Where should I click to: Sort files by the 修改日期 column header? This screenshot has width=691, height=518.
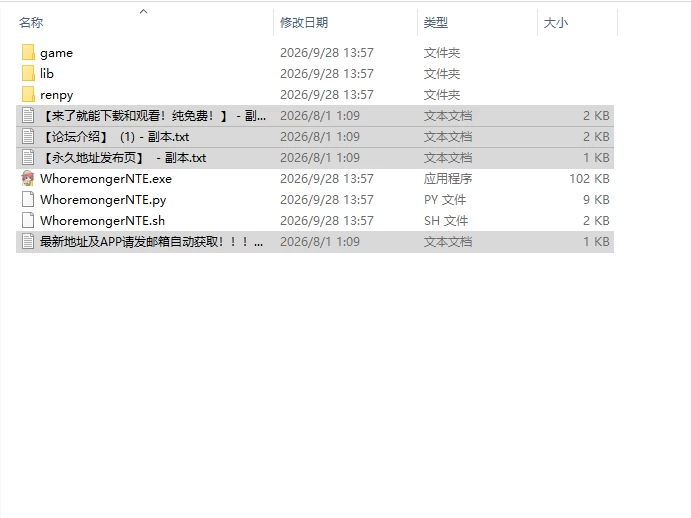[304, 22]
